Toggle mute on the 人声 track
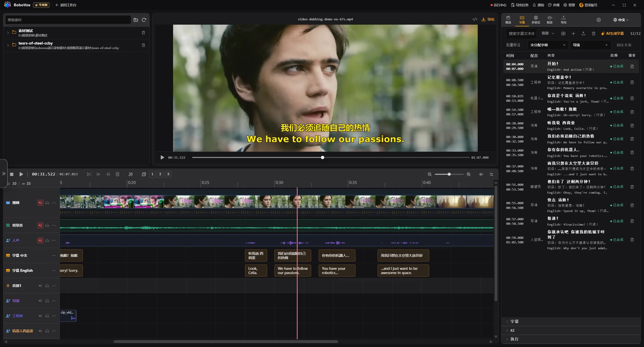This screenshot has width=644, height=347. [x=40, y=240]
